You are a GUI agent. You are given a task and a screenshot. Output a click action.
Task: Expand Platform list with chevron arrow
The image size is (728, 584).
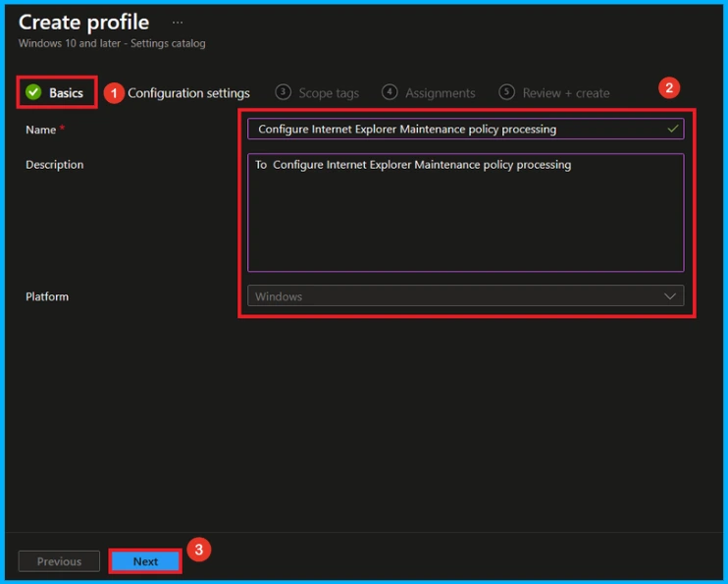tap(669, 296)
